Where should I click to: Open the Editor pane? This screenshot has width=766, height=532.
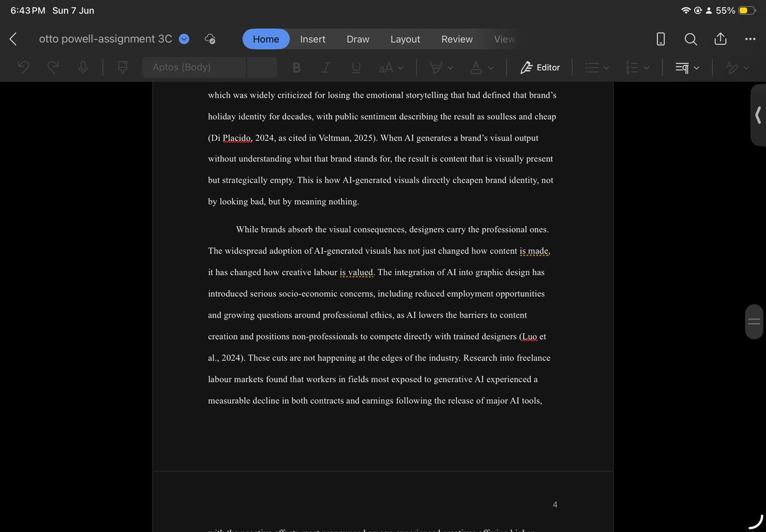[x=540, y=67]
